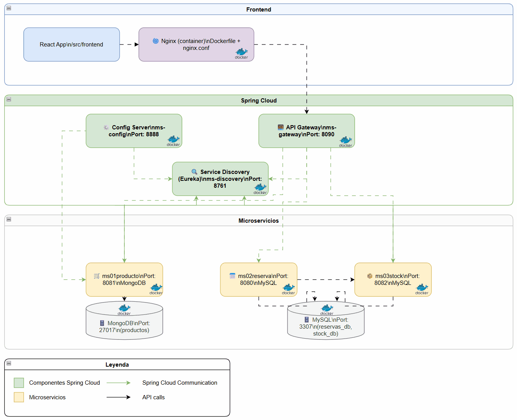Select the API calls legend arrow

point(119,397)
